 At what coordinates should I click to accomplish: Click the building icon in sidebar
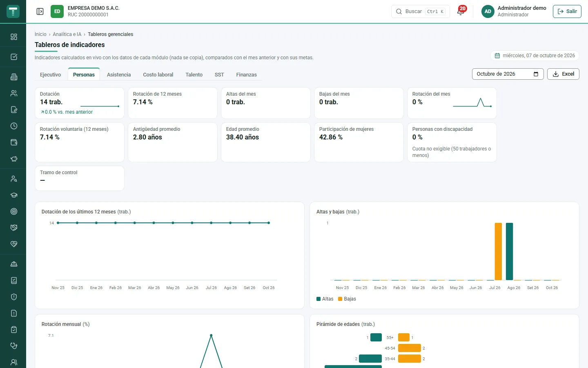[14, 77]
